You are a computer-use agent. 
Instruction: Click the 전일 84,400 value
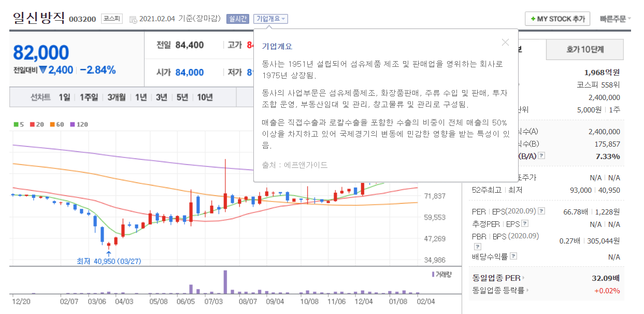tap(190, 45)
